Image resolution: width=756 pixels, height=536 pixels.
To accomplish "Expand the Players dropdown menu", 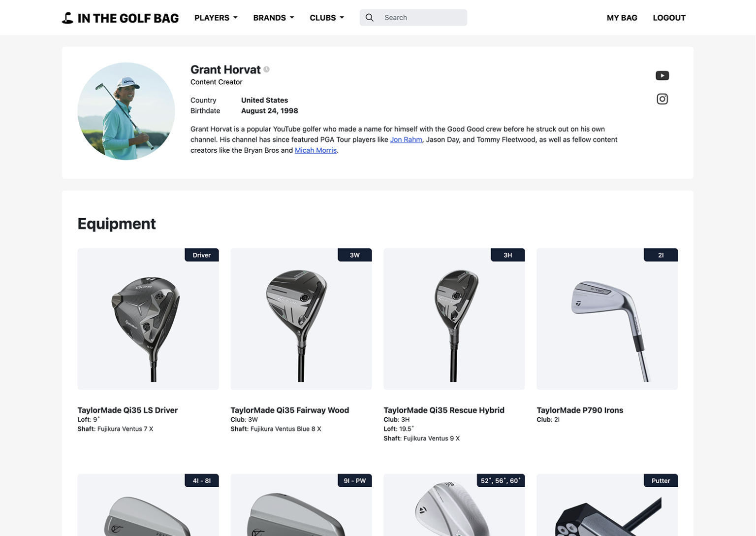I will tap(216, 18).
